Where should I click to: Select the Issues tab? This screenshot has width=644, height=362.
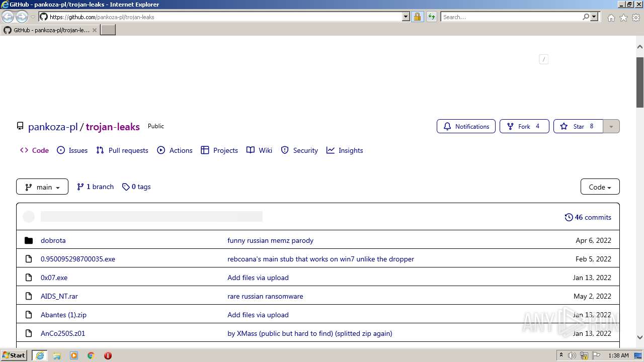pyautogui.click(x=72, y=150)
